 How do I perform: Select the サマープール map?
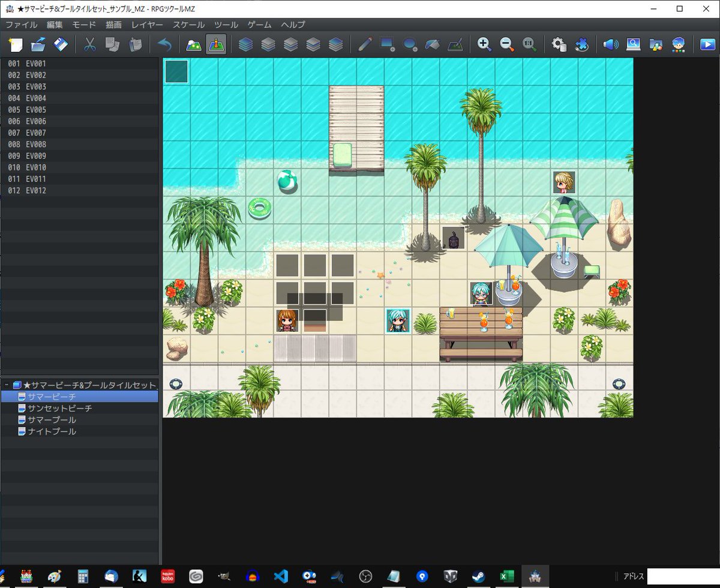[80, 420]
